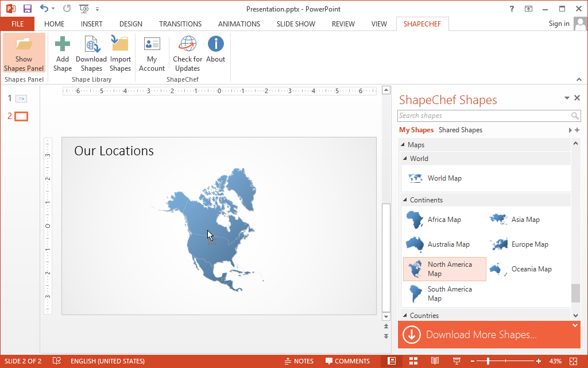The image size is (588, 368).
Task: Open Download Shapes from ribbon
Action: point(91,53)
